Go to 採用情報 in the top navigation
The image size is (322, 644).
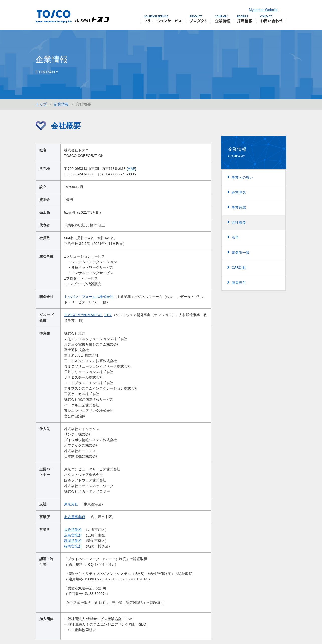pos(245,19)
